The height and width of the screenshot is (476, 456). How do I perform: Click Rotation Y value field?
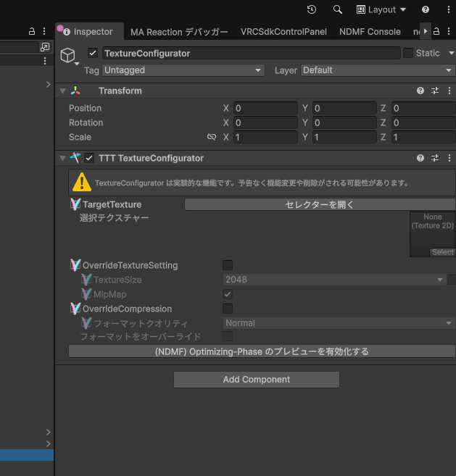(344, 122)
